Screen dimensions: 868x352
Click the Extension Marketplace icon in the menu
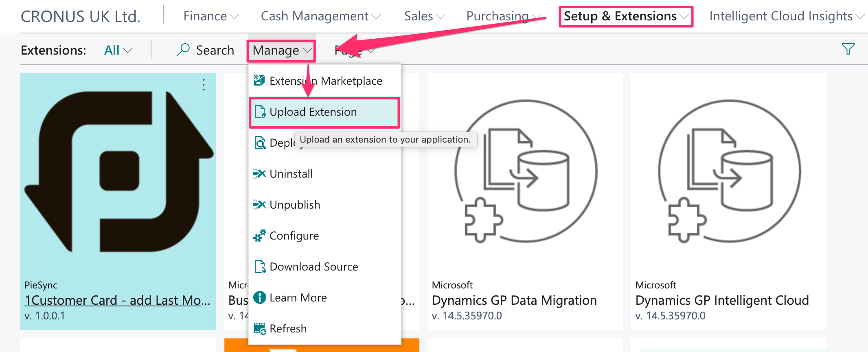point(259,80)
